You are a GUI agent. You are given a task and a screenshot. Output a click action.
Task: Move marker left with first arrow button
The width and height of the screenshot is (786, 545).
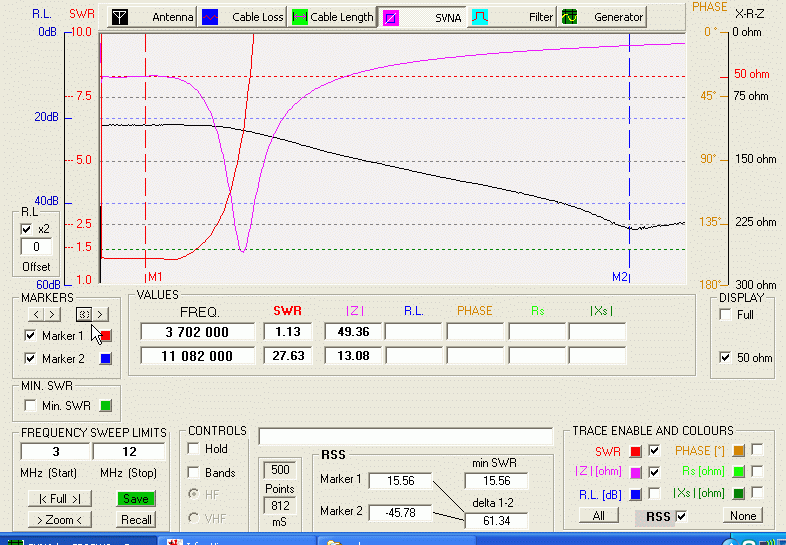(x=38, y=314)
